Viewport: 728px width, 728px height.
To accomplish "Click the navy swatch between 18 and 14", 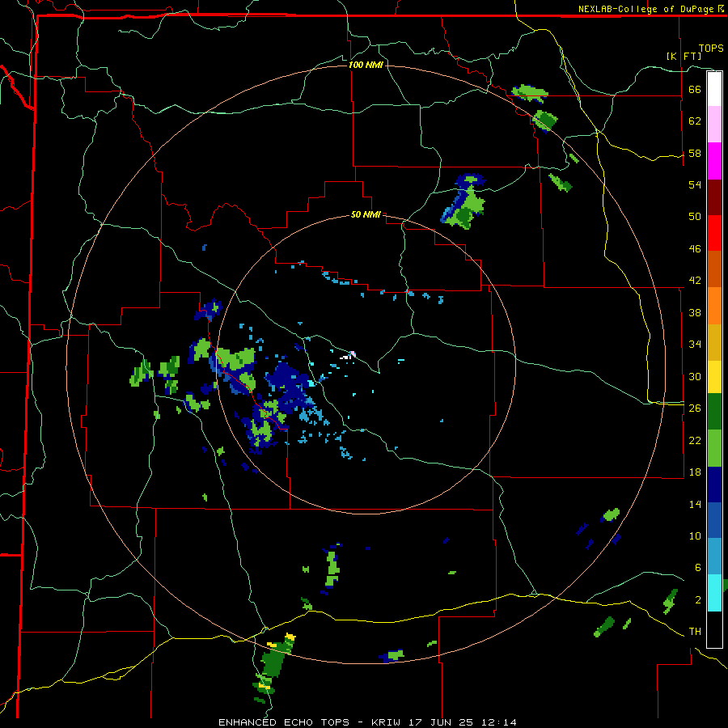I will coord(714,485).
